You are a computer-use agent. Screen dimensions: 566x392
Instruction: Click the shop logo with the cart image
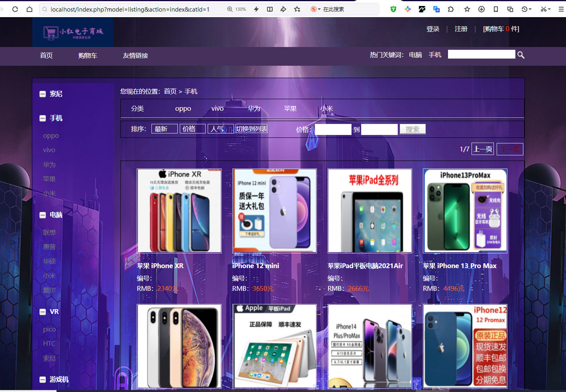[73, 32]
